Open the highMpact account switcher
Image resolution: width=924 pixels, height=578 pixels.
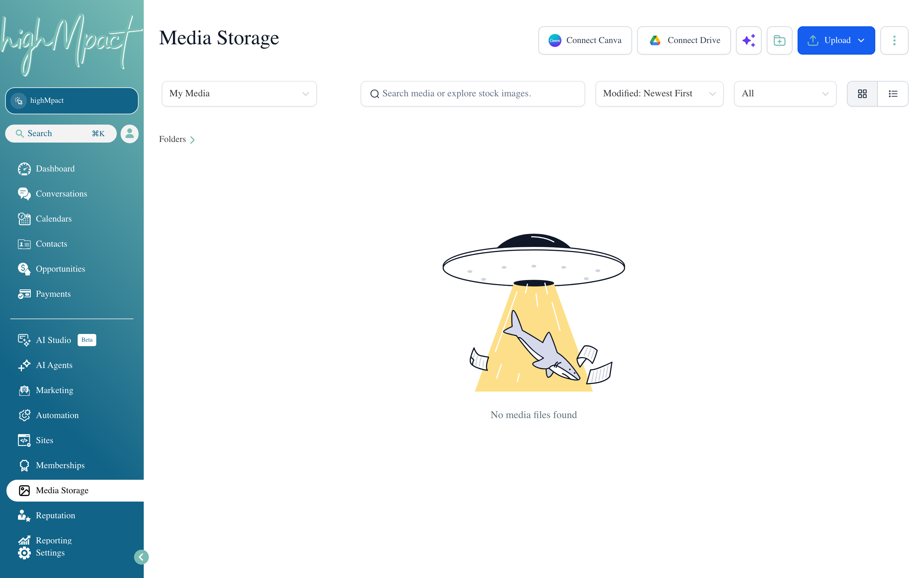(72, 101)
